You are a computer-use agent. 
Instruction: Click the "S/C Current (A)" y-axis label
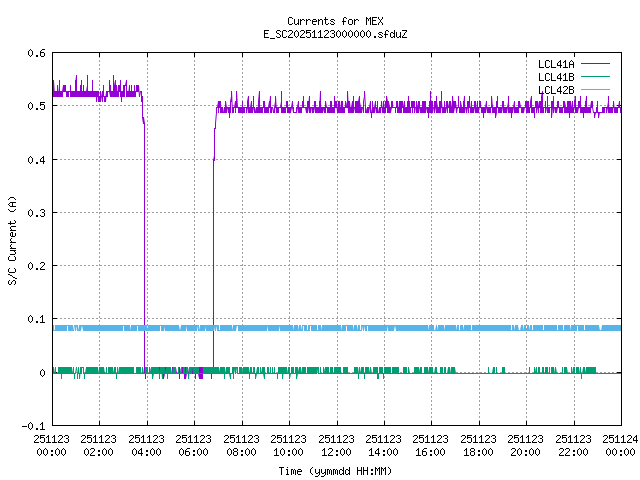pyautogui.click(x=13, y=239)
